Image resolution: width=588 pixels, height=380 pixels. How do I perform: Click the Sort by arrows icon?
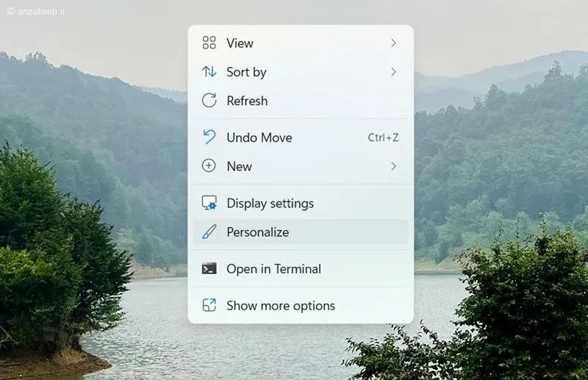pos(209,71)
